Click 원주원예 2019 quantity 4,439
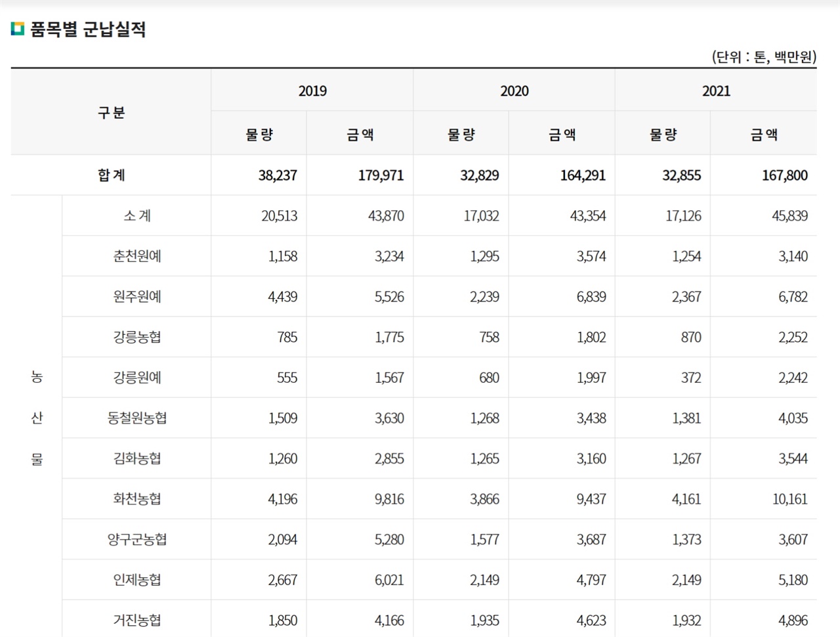840x637 pixels. coord(283,297)
